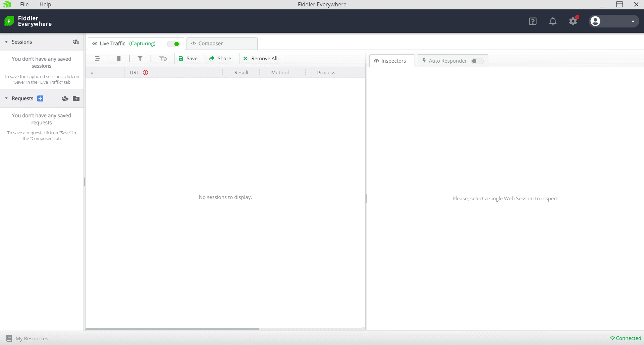Open the Help menu
This screenshot has width=644, height=345.
pos(45,4)
